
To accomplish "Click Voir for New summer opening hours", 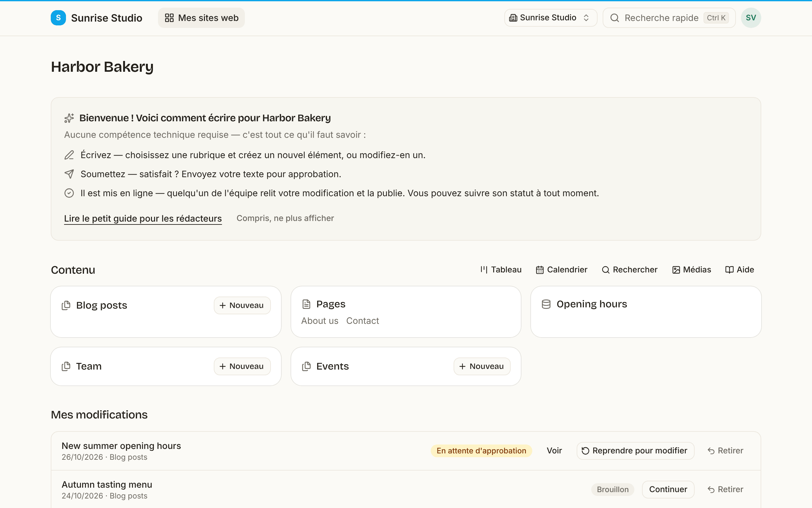I will [554, 451].
